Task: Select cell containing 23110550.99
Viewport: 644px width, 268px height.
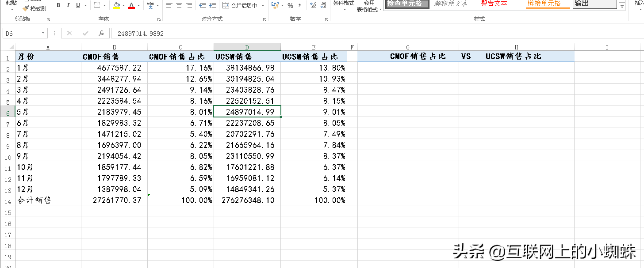Action: tap(247, 156)
